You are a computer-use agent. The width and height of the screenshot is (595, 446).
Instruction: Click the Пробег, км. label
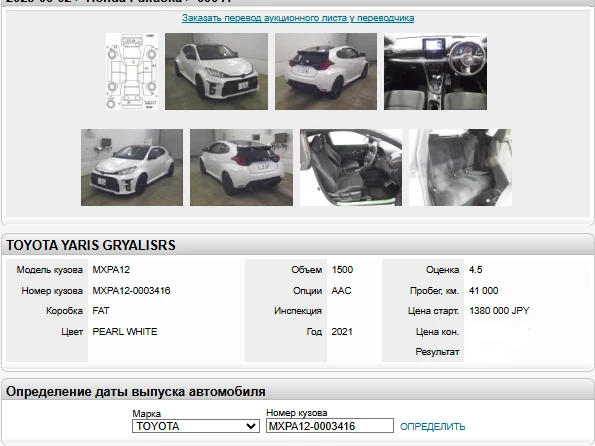point(434,291)
